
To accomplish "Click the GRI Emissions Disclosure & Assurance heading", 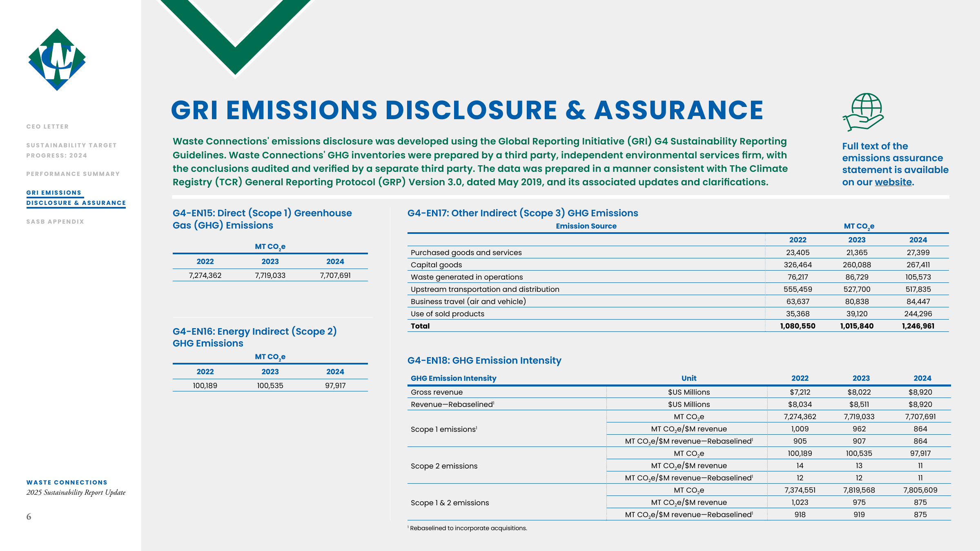I will pyautogui.click(x=467, y=110).
